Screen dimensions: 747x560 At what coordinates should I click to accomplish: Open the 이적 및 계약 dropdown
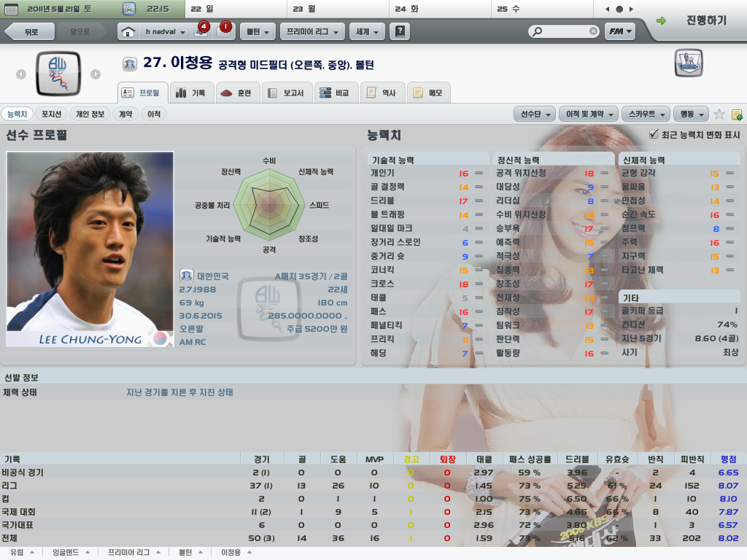click(589, 114)
